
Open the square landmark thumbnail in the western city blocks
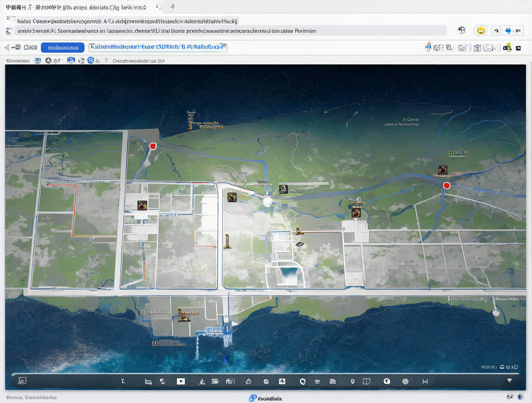coord(142,205)
